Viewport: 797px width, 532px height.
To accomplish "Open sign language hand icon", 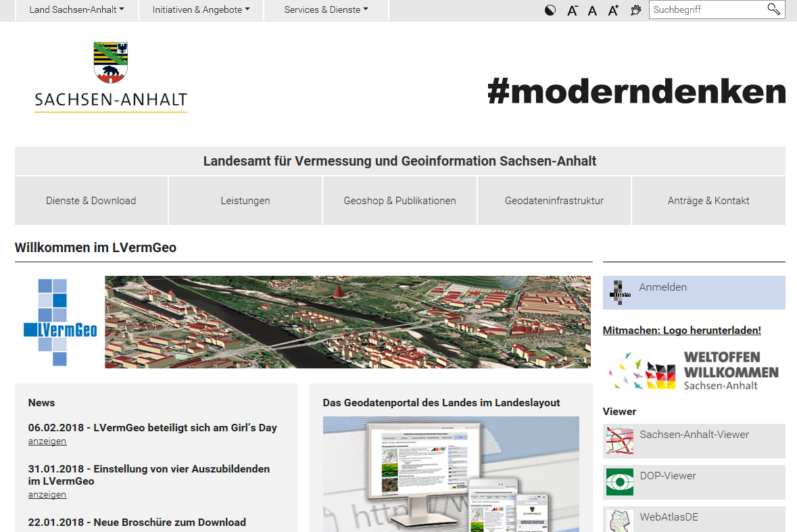I will (x=635, y=10).
